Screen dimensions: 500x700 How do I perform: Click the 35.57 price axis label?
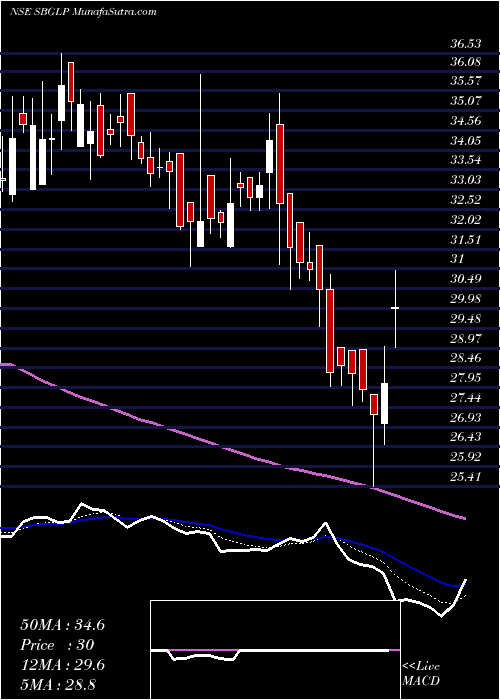click(466, 81)
